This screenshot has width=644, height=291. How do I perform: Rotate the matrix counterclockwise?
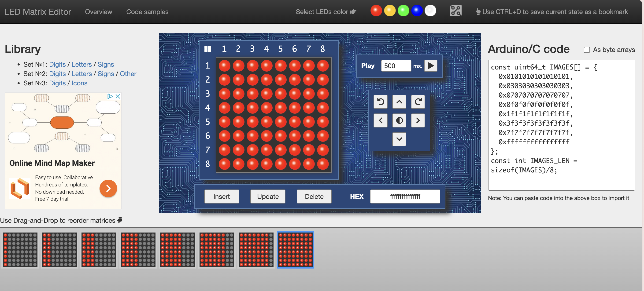click(380, 102)
